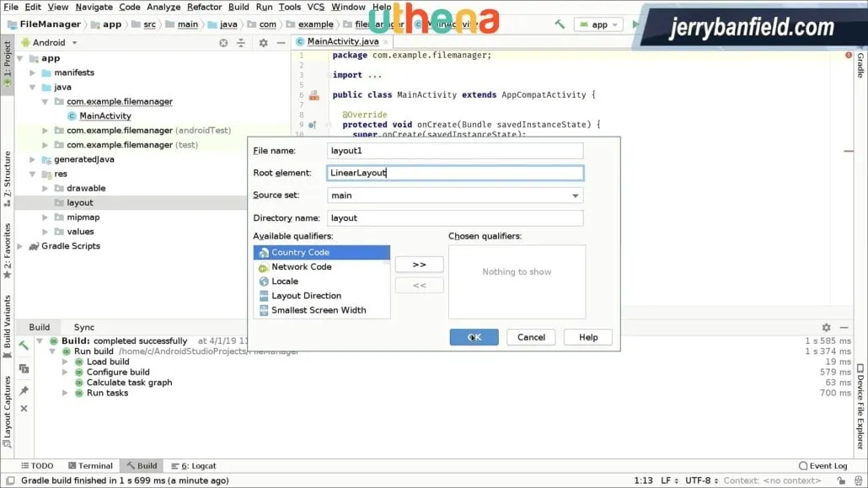Viewport: 868px width, 488px height.
Task: Open the Gradle side panel
Action: coord(860,66)
